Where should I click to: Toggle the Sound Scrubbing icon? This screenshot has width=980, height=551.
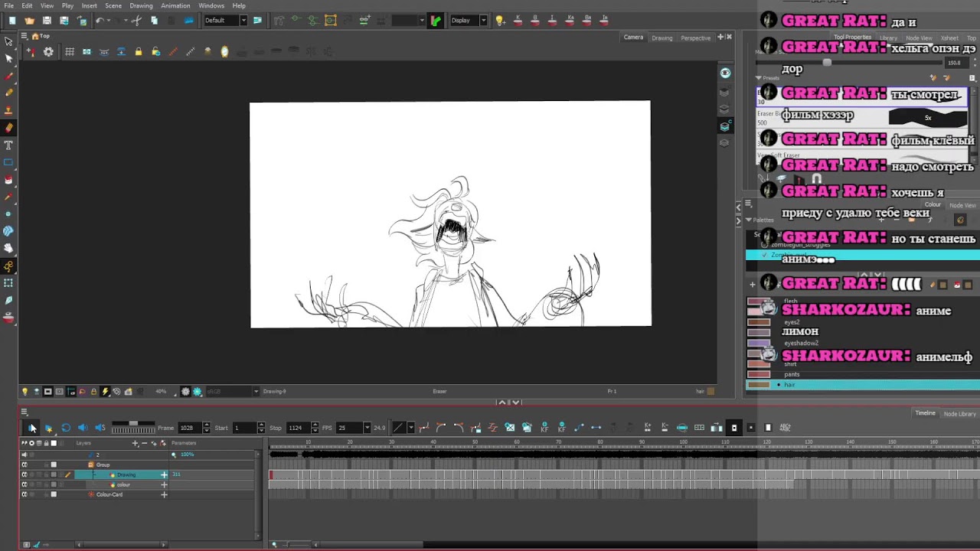coord(100,428)
